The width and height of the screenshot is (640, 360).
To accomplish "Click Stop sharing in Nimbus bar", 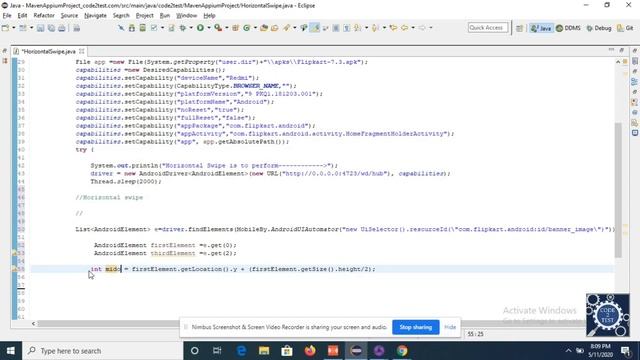I will (416, 327).
